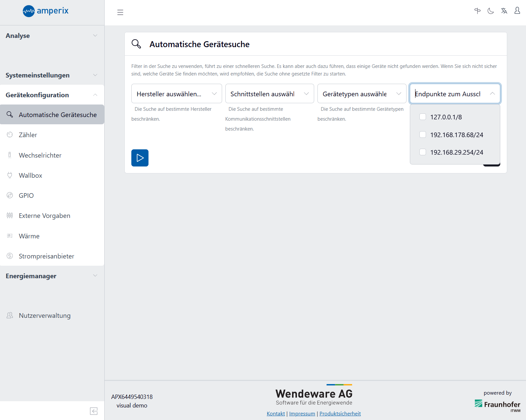Click the hamburger menu icon
The width and height of the screenshot is (526, 420).
(120, 13)
